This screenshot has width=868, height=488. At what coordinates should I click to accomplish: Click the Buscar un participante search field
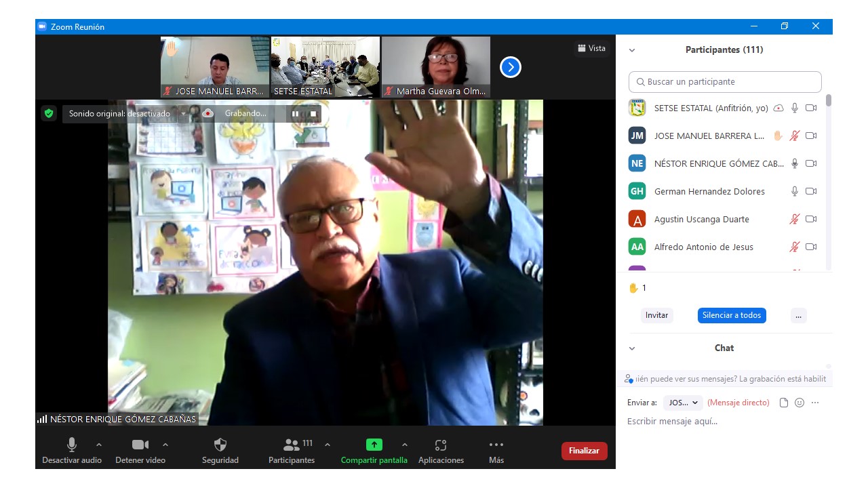pos(725,82)
